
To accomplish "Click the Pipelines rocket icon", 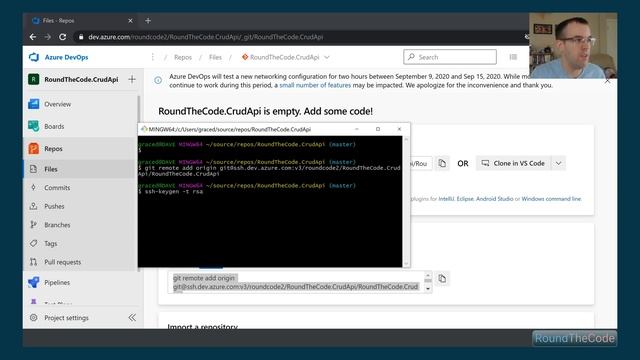I will 33,282.
